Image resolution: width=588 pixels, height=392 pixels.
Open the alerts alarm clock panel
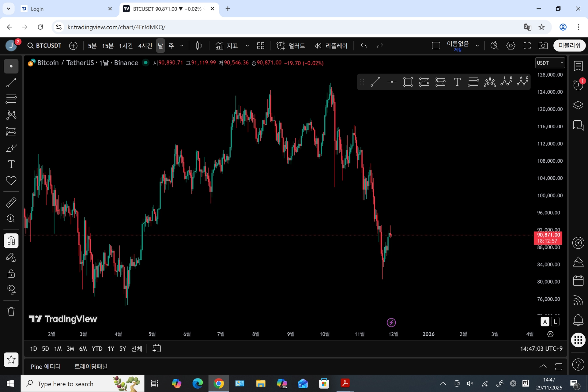578,85
